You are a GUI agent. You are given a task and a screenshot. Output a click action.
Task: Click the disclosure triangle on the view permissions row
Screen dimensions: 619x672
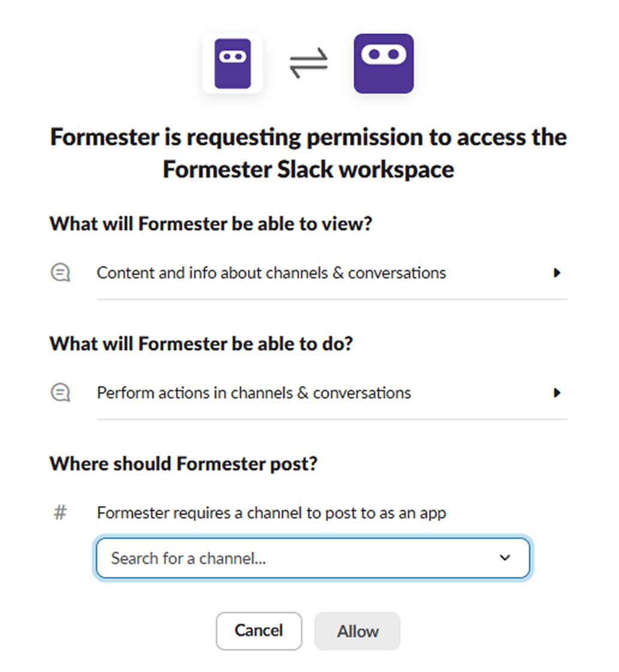[558, 272]
